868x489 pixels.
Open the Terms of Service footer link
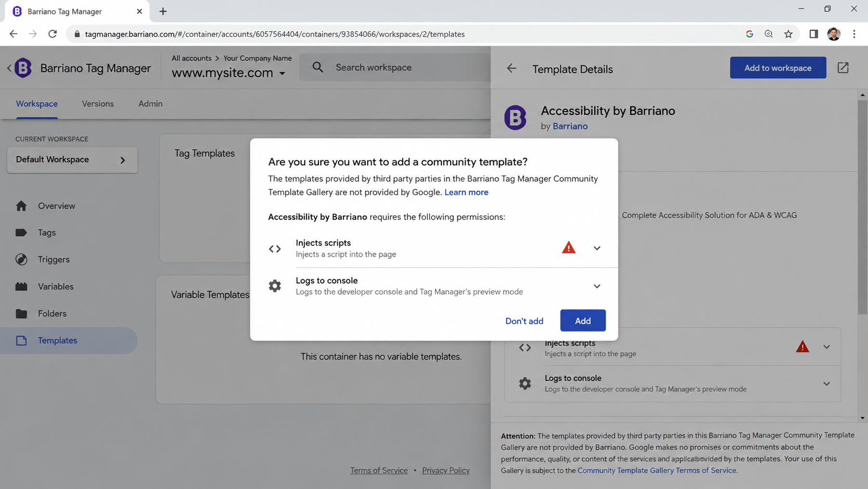point(379,470)
